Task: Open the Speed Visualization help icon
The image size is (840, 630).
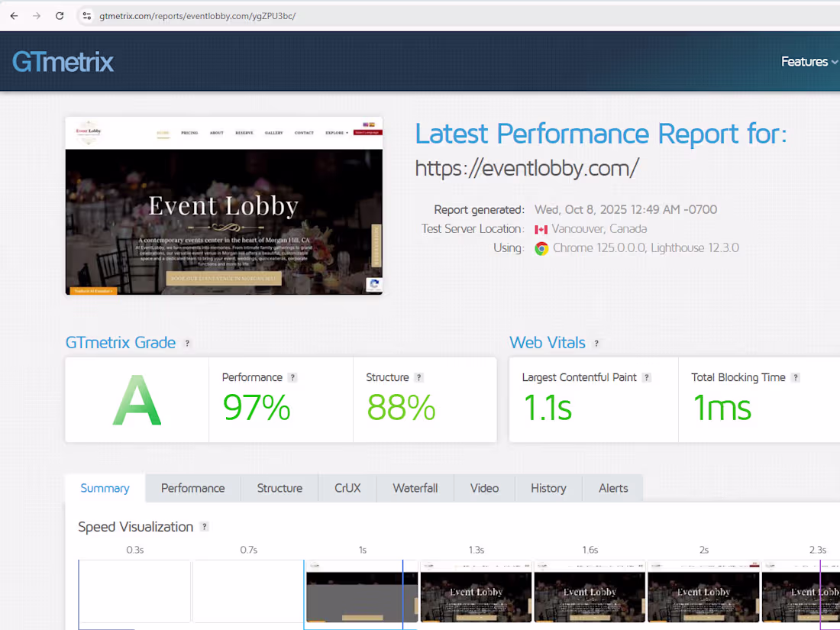Action: pyautogui.click(x=204, y=527)
